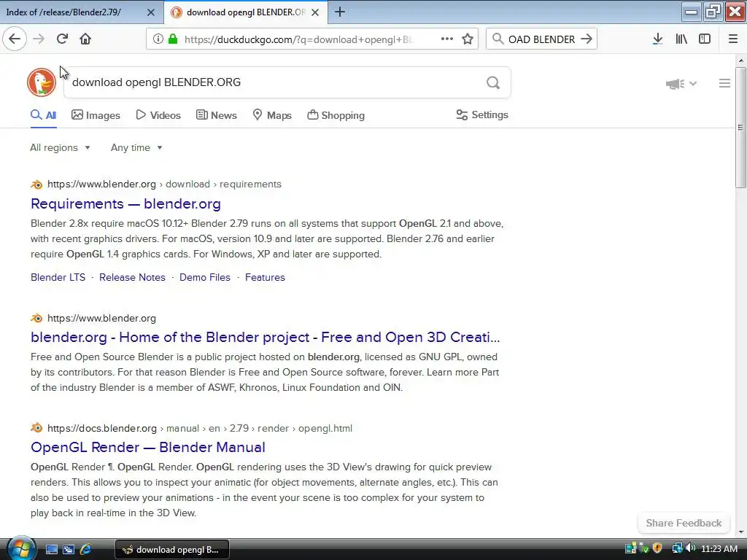Open DuckDuckGo side menu icon
Screen dimensions: 747x560
(x=724, y=83)
